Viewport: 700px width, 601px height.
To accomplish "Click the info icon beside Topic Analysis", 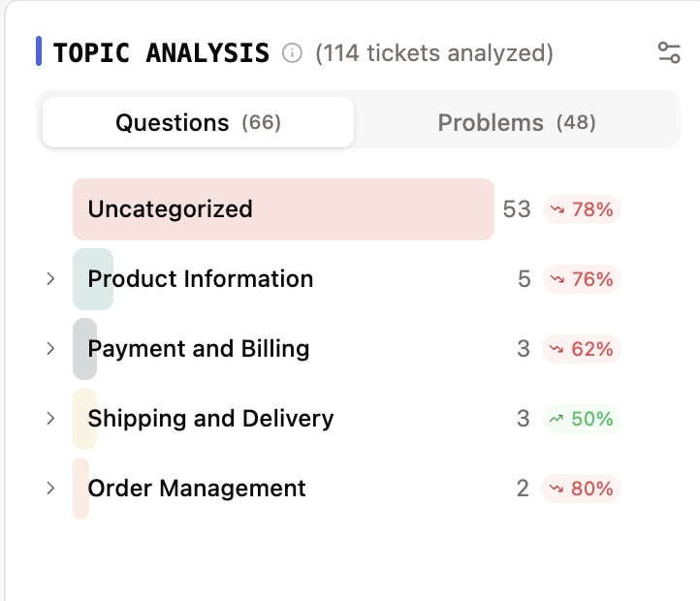I will coord(292,53).
